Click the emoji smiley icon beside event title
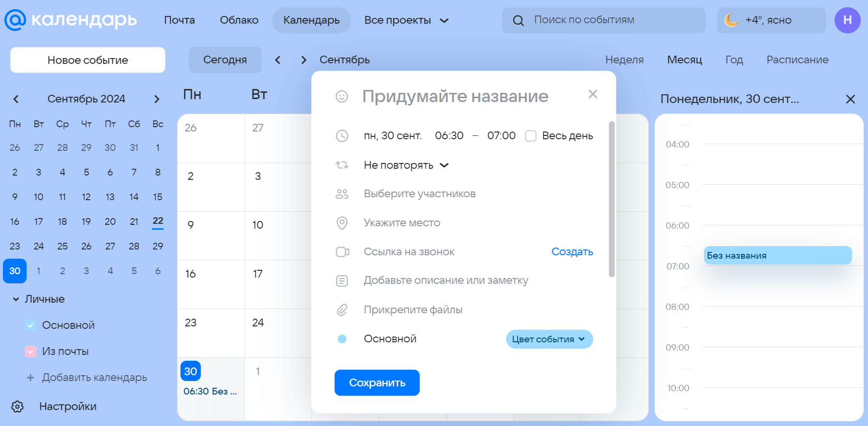 pos(342,97)
